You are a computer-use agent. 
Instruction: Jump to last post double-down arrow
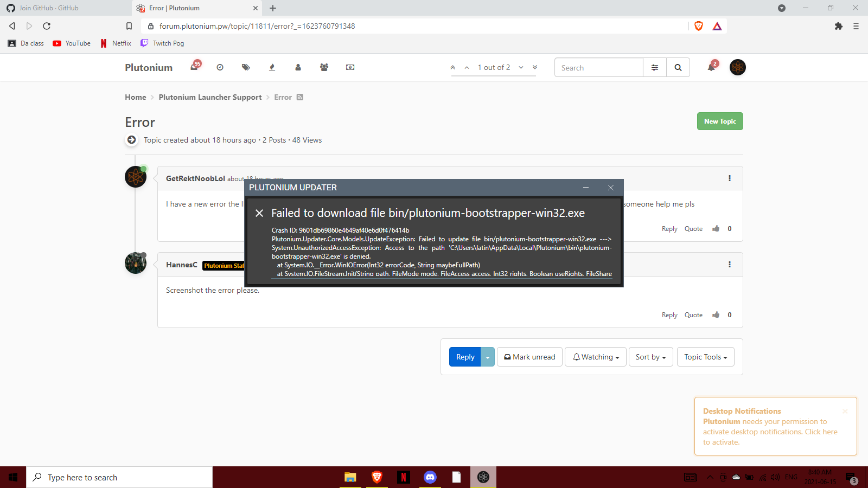click(x=535, y=67)
